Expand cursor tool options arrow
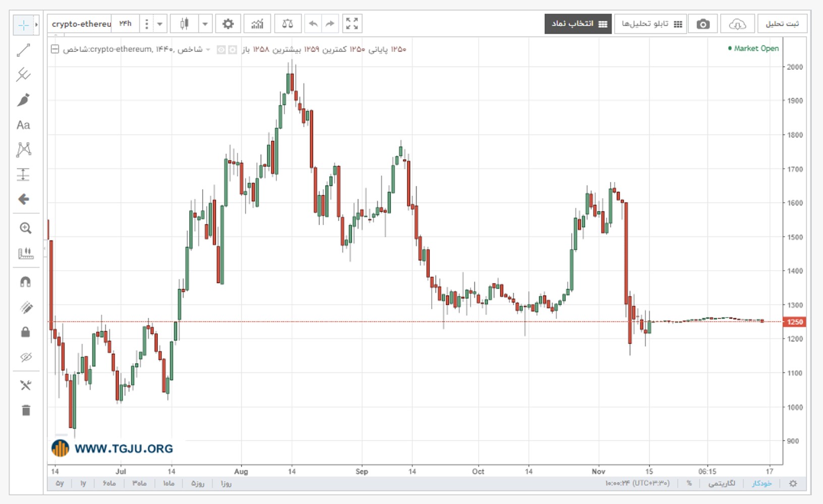This screenshot has height=504, width=823. click(36, 25)
